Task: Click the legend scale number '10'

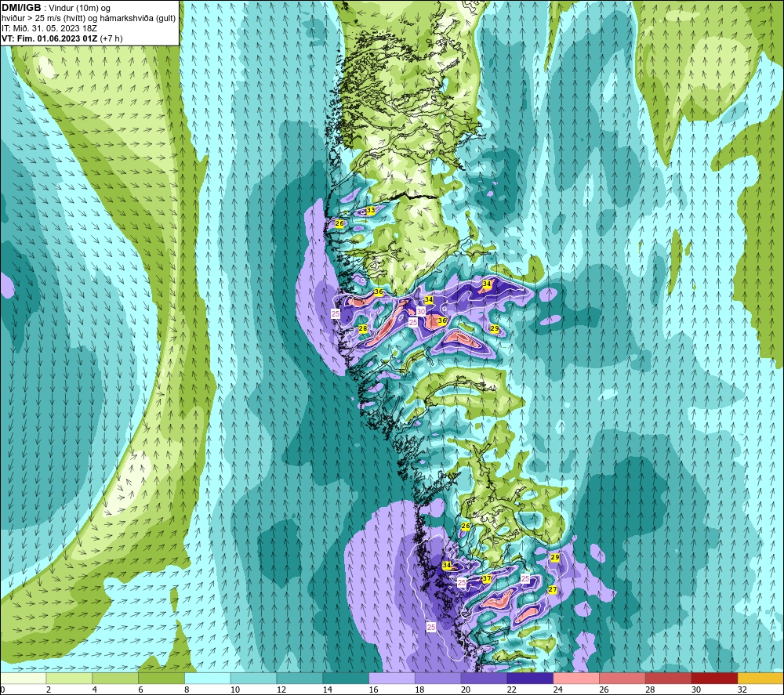Action: point(235,690)
